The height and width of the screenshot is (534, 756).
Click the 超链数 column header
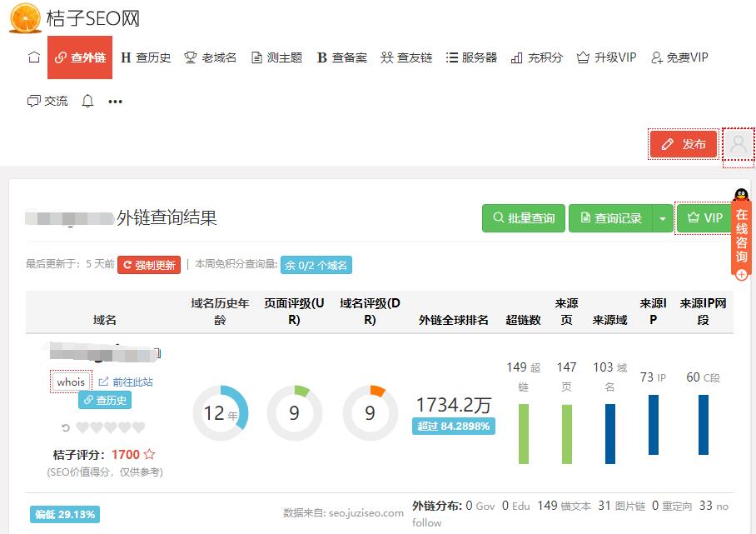pyautogui.click(x=523, y=320)
